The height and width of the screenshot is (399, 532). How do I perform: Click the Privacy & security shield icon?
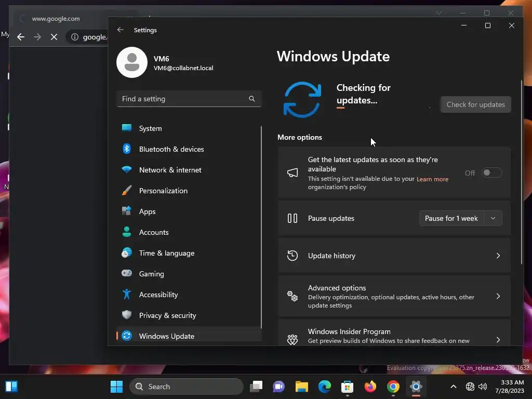click(127, 315)
